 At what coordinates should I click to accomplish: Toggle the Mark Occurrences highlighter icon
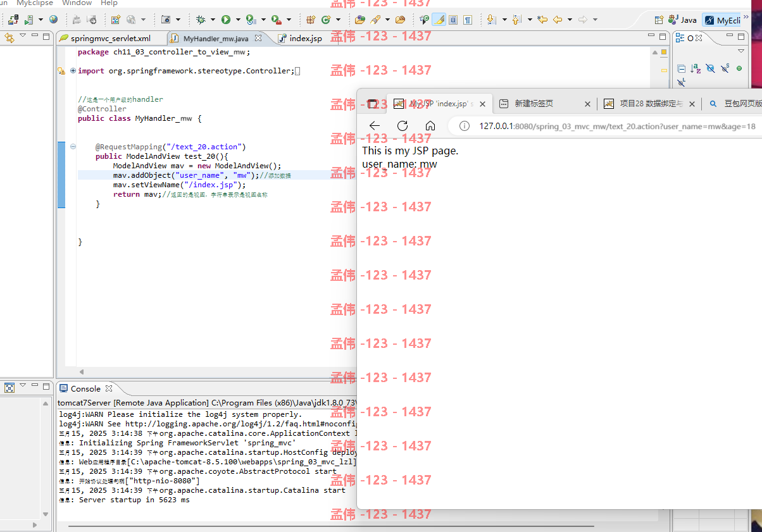tap(440, 20)
